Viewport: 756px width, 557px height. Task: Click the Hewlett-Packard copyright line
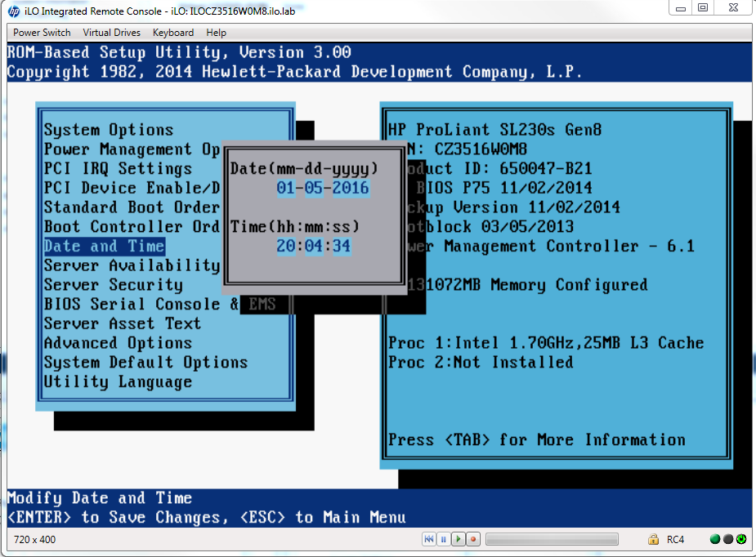(x=294, y=72)
